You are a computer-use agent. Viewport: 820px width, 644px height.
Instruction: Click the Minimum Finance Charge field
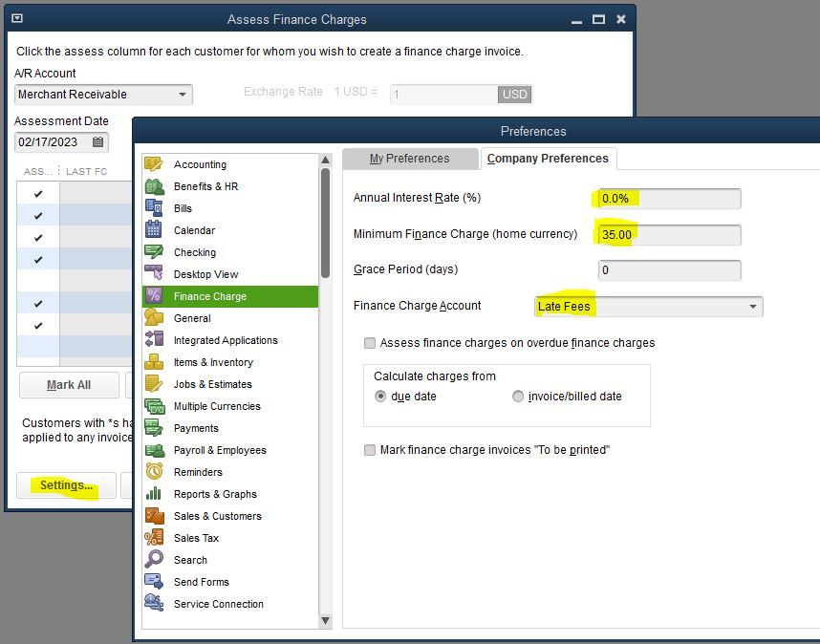tap(669, 235)
